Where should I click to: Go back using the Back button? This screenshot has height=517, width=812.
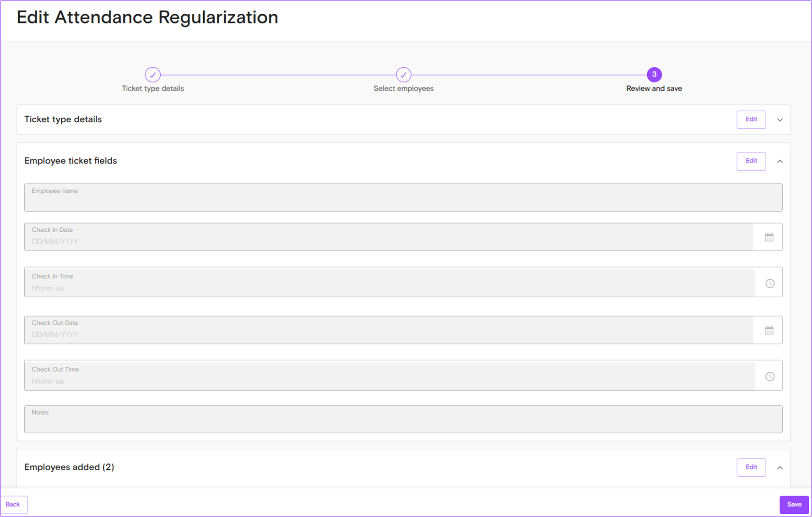coord(13,505)
